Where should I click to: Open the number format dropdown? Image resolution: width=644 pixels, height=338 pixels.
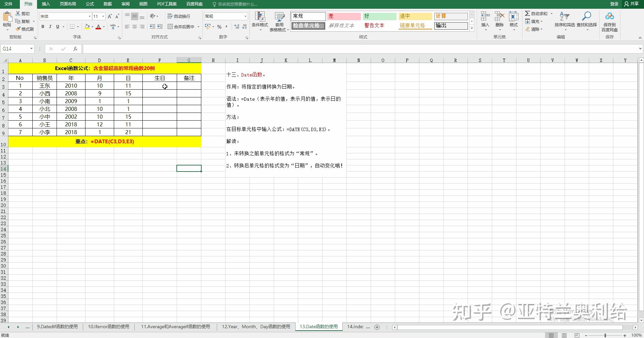click(245, 16)
